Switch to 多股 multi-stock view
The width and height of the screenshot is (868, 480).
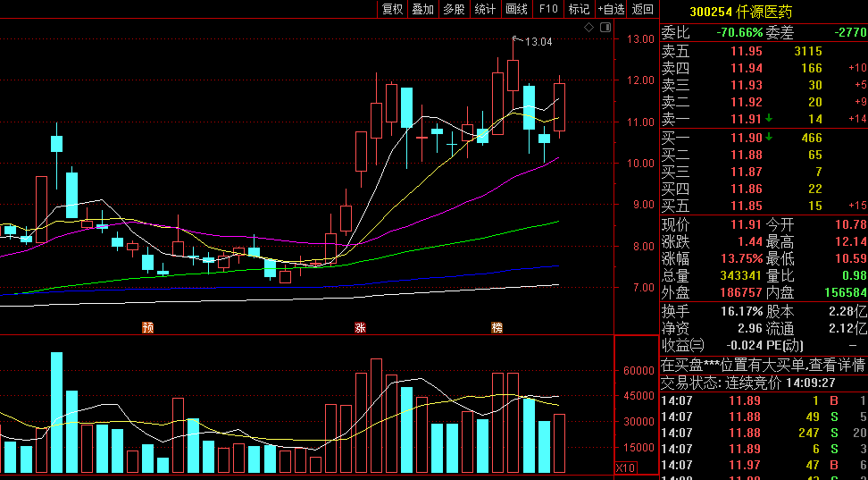pyautogui.click(x=454, y=9)
